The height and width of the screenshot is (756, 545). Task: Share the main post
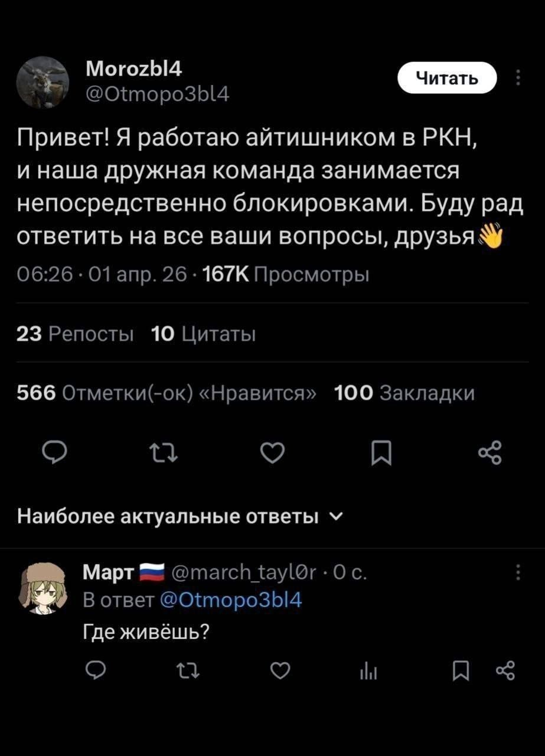tap(489, 454)
